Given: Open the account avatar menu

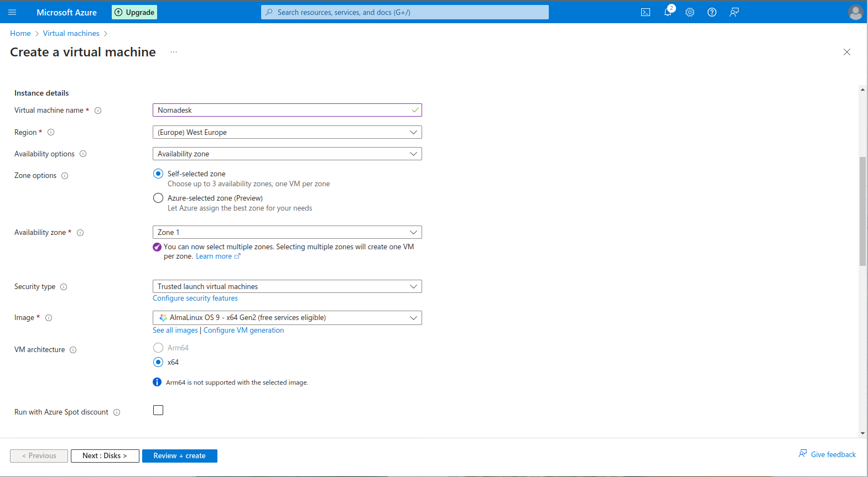Looking at the screenshot, I should (x=855, y=12).
